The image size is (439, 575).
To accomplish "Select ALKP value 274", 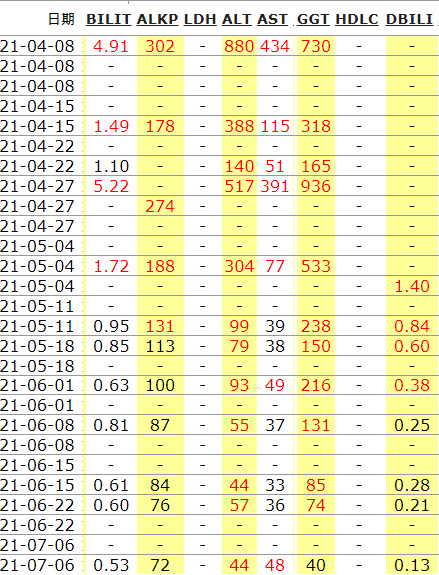I will click(160, 206).
